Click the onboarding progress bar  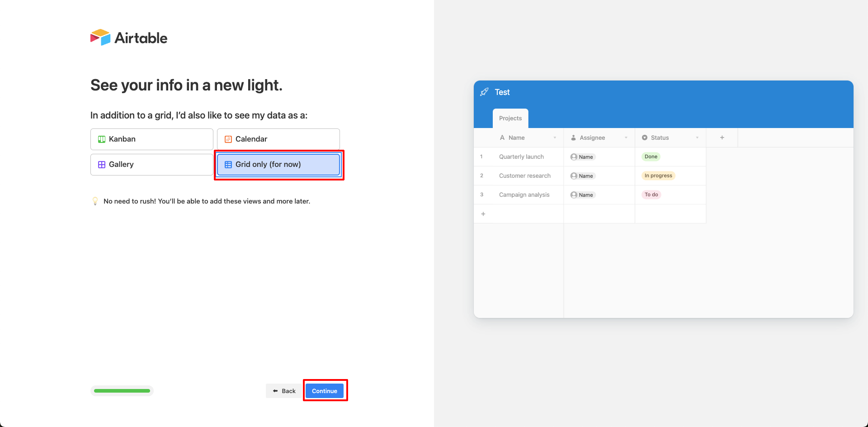122,391
